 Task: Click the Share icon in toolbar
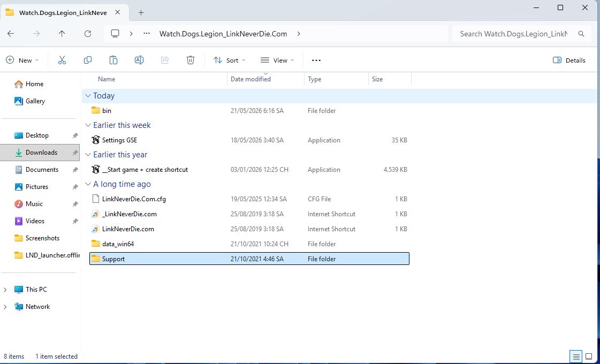pyautogui.click(x=165, y=60)
